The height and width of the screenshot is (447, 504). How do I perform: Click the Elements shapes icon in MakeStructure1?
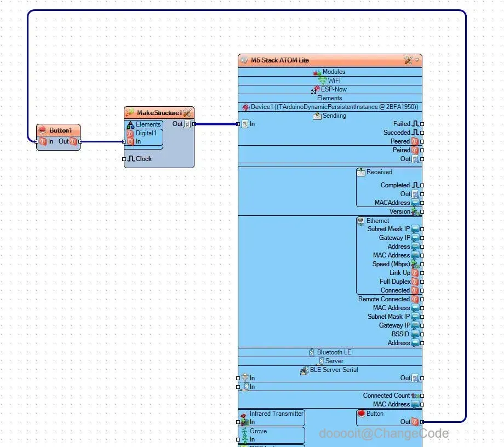pyautogui.click(x=130, y=125)
